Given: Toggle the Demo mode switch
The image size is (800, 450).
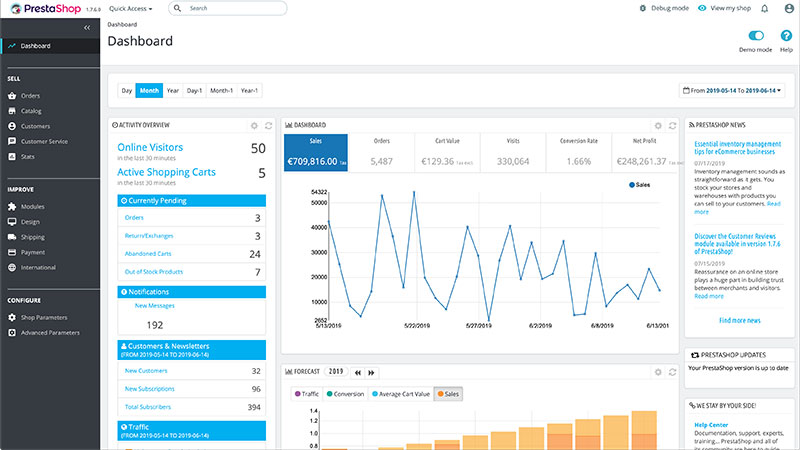Looking at the screenshot, I should (x=756, y=35).
